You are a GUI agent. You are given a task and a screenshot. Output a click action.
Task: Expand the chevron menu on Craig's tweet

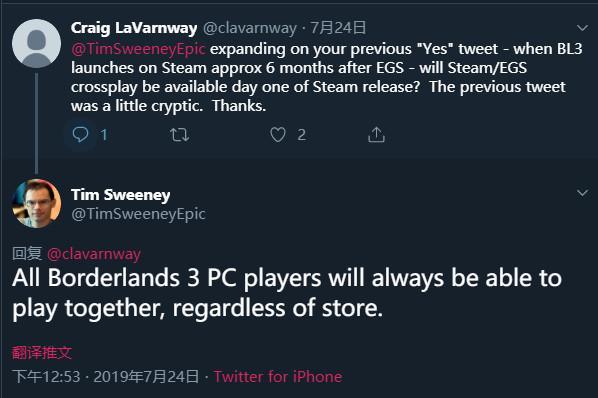tap(582, 28)
